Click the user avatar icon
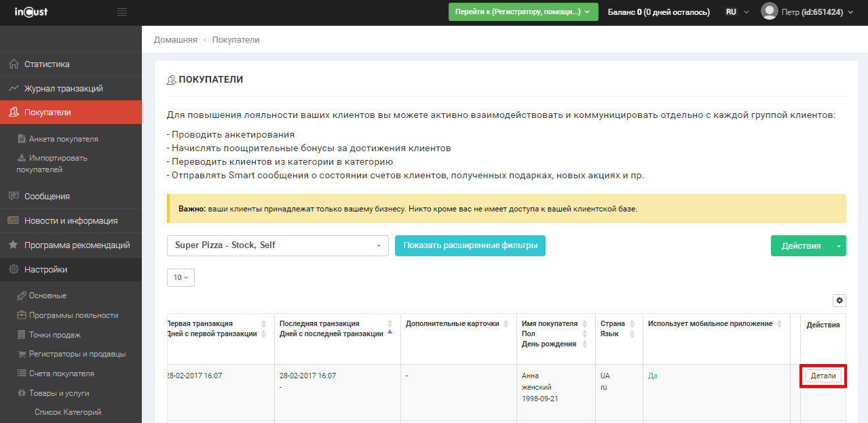The width and height of the screenshot is (868, 423). tap(769, 12)
